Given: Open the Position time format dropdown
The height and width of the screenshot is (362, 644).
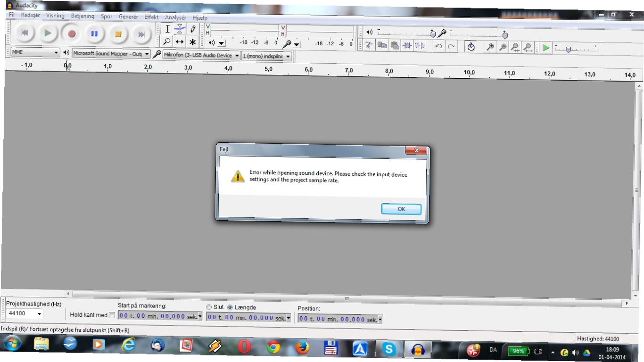Looking at the screenshot, I should pyautogui.click(x=380, y=320).
